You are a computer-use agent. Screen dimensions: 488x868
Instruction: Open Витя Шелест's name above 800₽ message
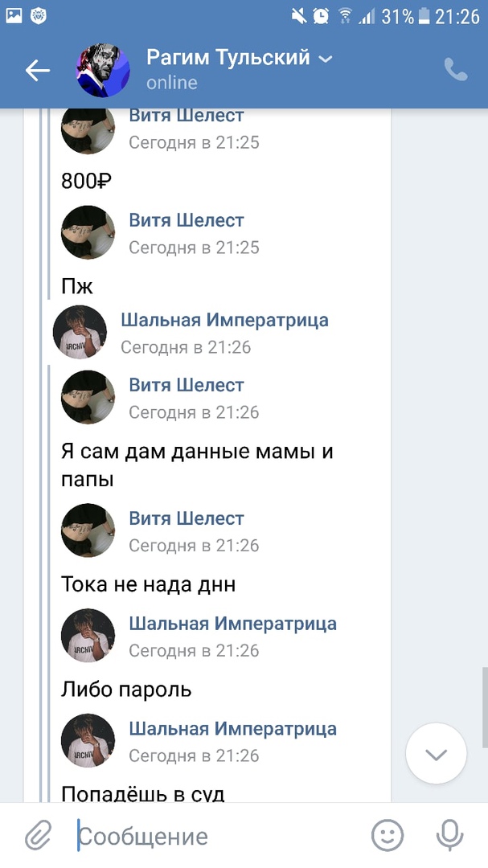(186, 116)
